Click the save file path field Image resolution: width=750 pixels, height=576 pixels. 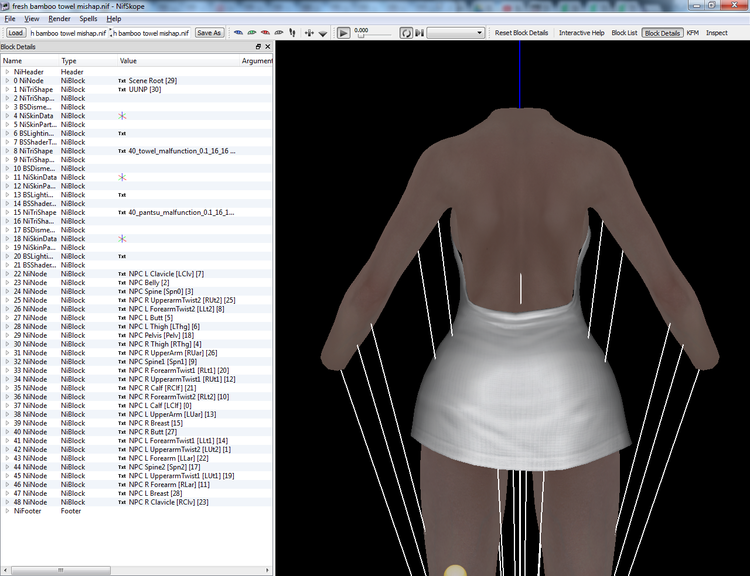(151, 33)
